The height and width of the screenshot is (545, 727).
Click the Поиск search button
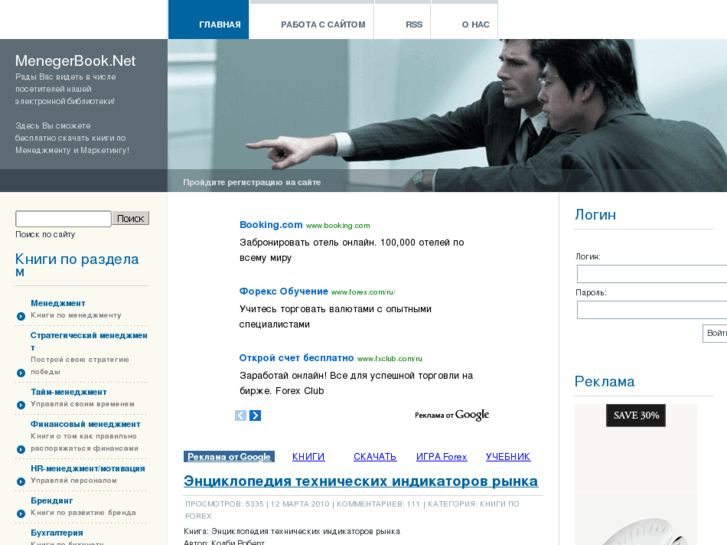pos(131,218)
